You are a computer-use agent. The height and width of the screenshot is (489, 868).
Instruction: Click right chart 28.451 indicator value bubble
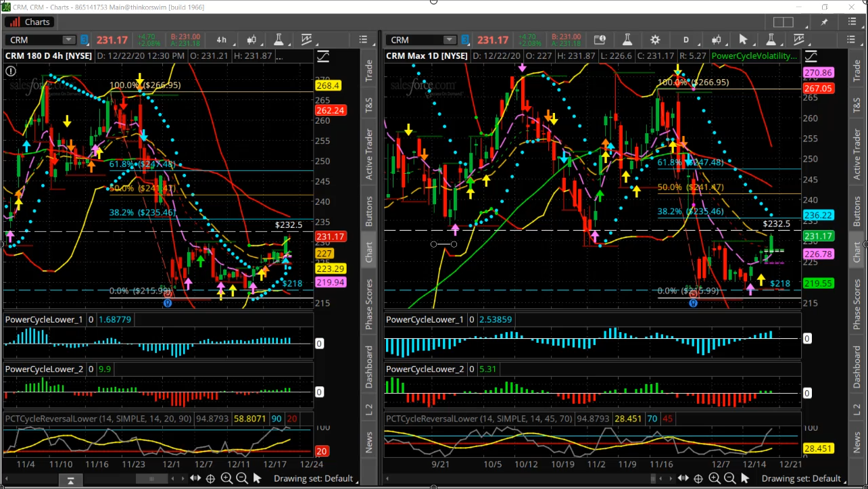point(818,448)
